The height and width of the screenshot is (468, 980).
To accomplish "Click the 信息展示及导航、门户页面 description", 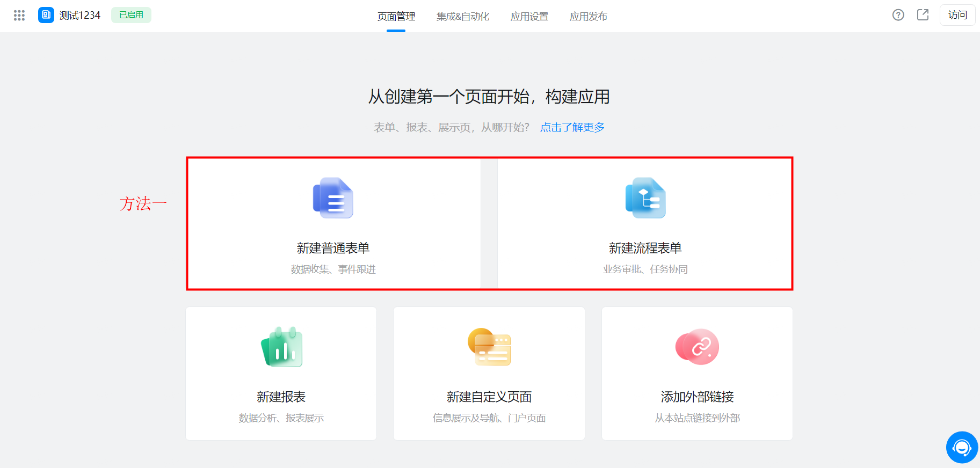I will coord(489,418).
